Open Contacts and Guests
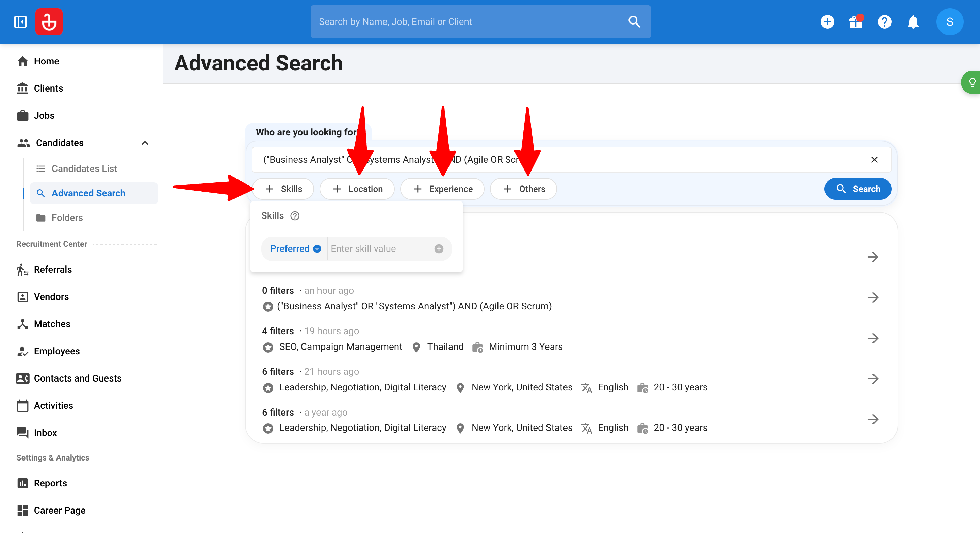 click(78, 378)
